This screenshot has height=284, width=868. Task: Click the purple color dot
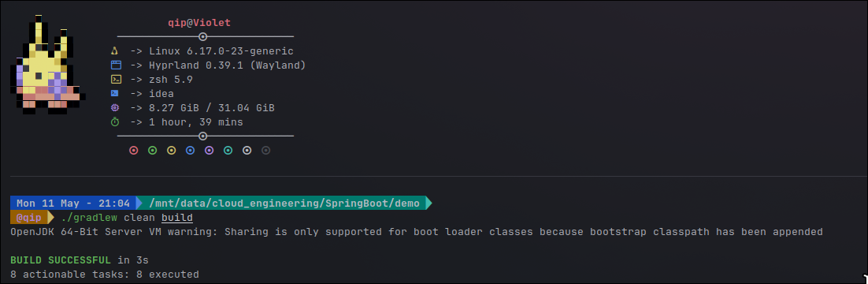tap(210, 151)
